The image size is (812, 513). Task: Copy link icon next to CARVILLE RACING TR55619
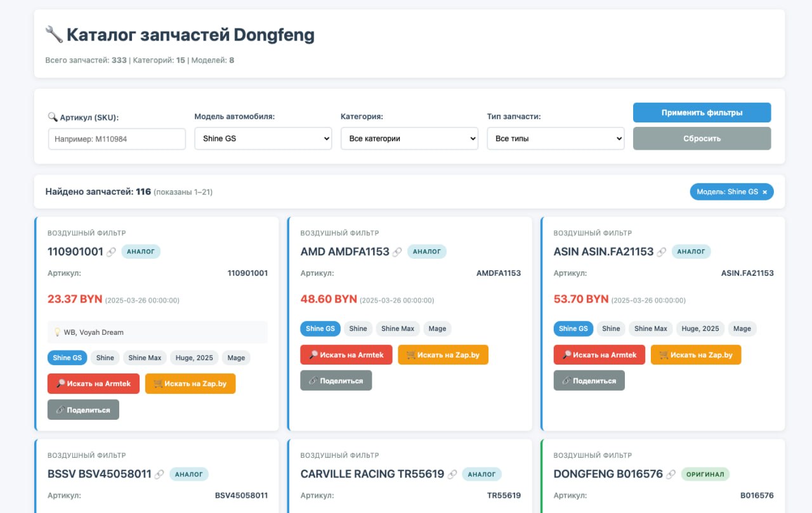pos(452,474)
